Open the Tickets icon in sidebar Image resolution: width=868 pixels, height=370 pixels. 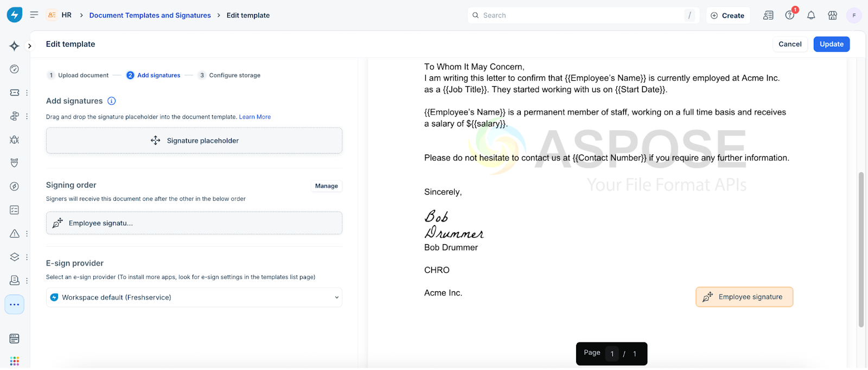(15, 93)
